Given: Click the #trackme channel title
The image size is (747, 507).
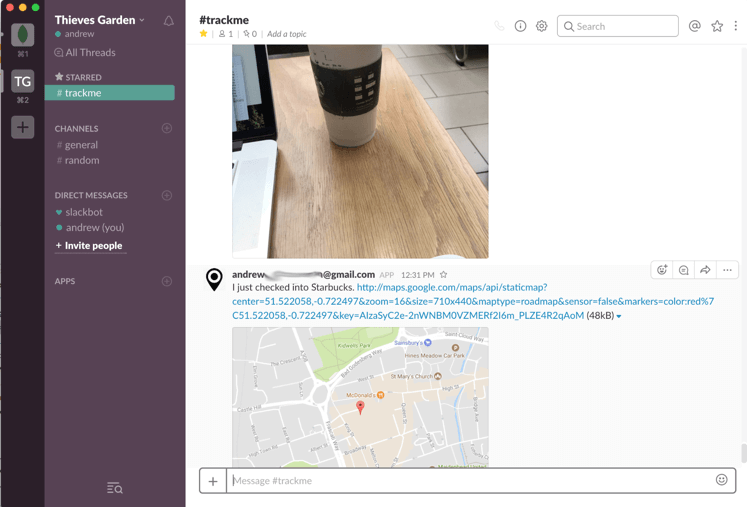Looking at the screenshot, I should 224,20.
